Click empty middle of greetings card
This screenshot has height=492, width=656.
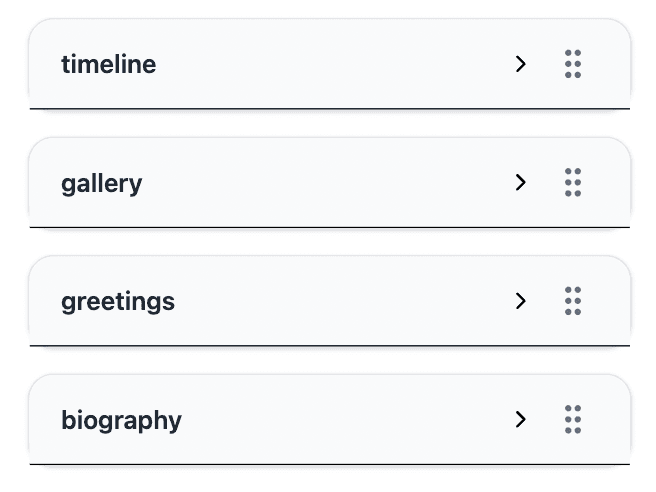[330, 301]
